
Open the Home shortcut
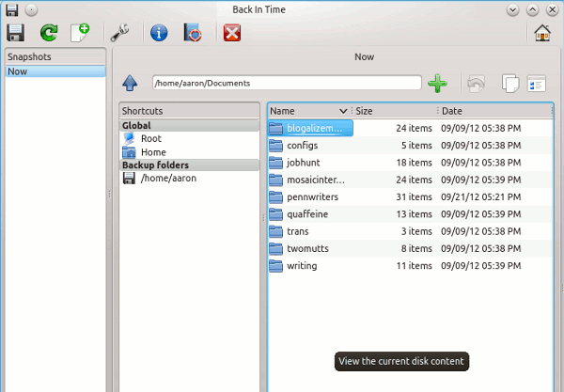(153, 152)
